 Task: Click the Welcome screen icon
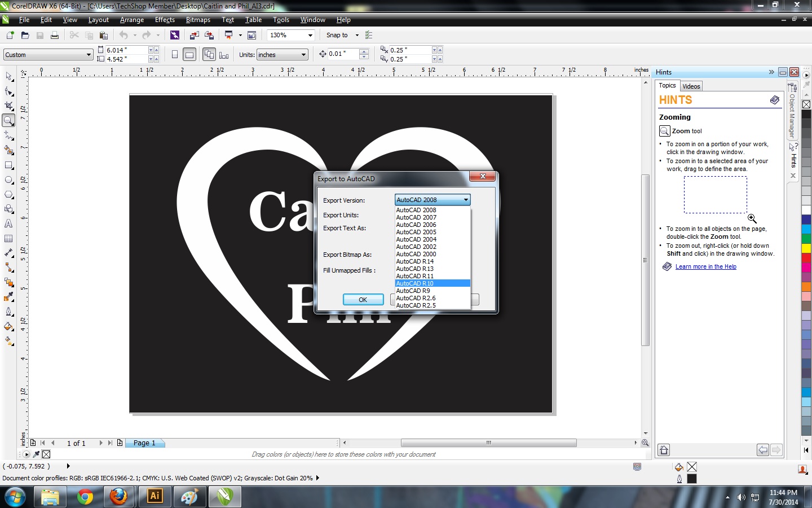(x=252, y=35)
